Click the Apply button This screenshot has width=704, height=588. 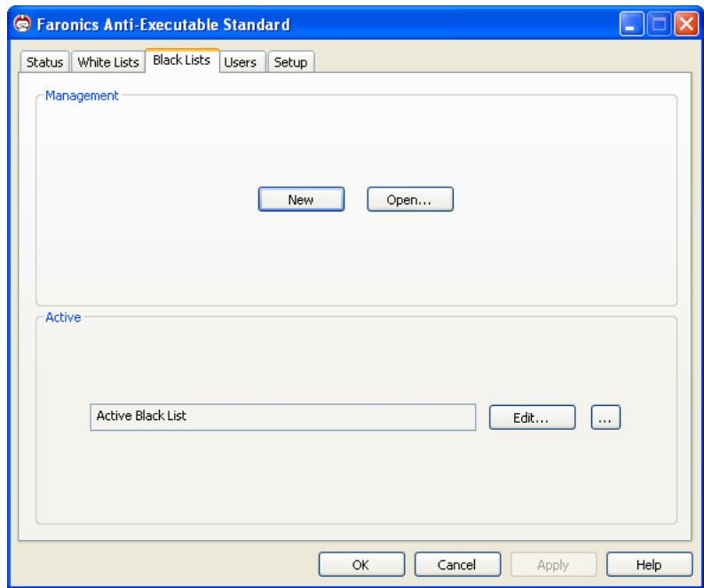pos(554,565)
